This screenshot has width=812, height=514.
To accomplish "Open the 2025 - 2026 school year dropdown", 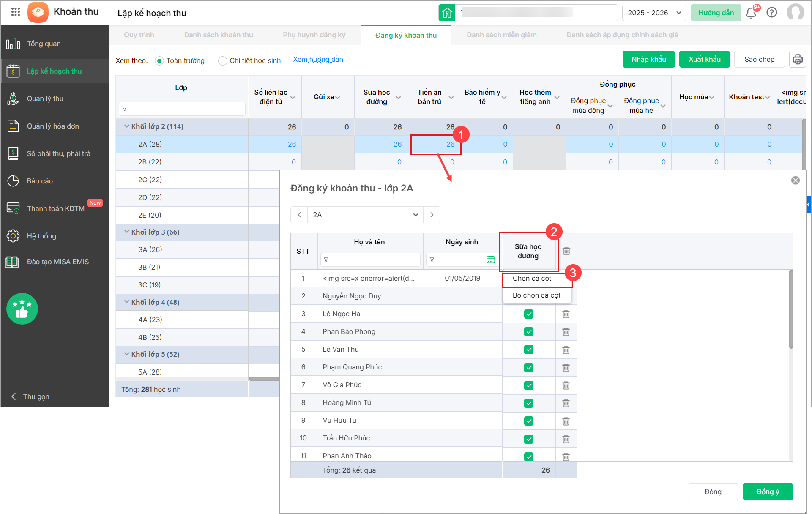I will click(654, 13).
